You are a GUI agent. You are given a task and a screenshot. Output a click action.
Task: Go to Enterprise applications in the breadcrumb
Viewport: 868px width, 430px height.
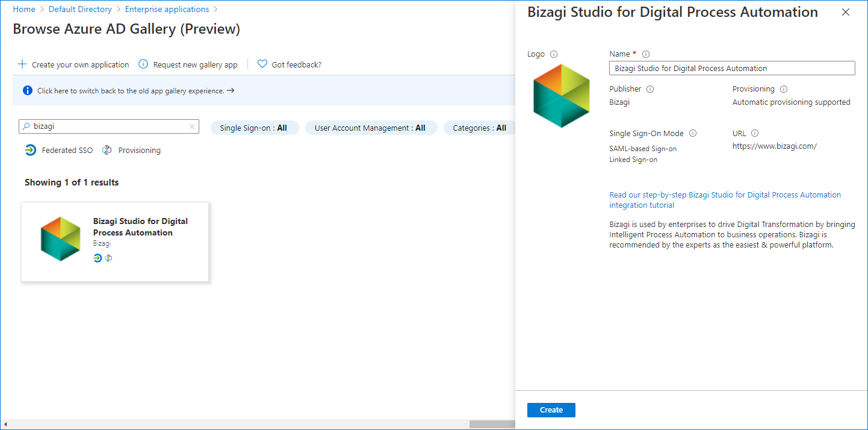pyautogui.click(x=167, y=9)
